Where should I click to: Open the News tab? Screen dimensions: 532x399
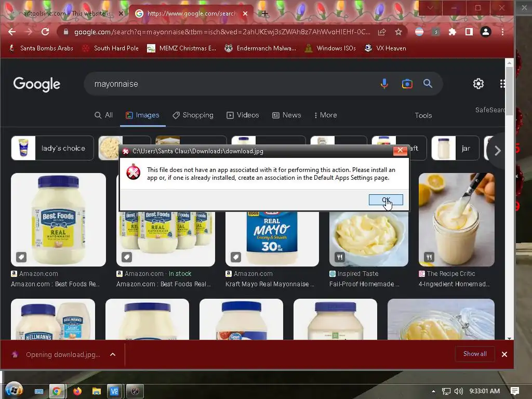pos(287,115)
